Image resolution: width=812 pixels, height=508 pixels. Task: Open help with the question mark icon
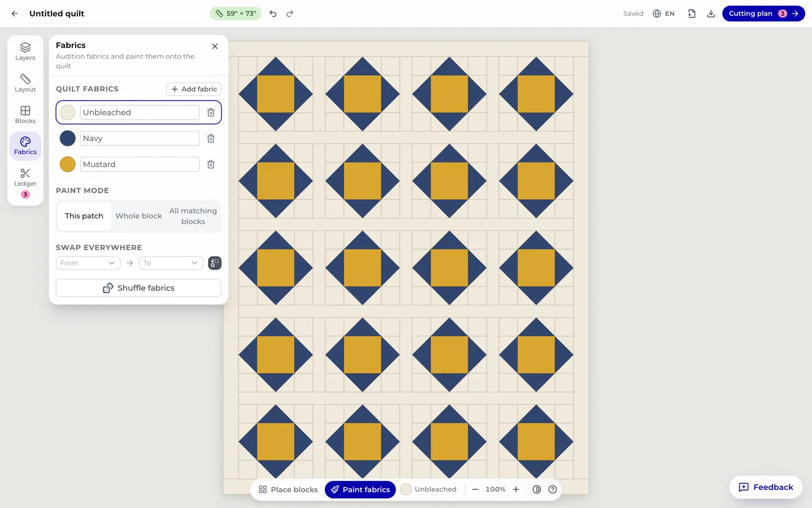(x=553, y=489)
